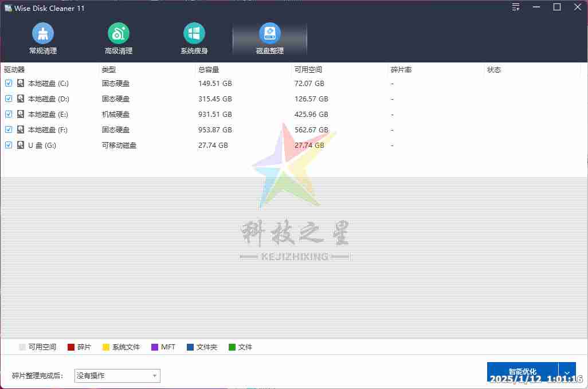Uncheck the U 盘 (G:) checkbox
Screen dimensions: 588x389
pyautogui.click(x=8, y=145)
